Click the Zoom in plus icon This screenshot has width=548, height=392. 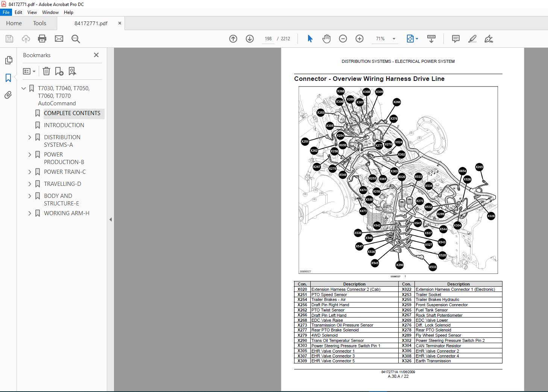point(360,39)
